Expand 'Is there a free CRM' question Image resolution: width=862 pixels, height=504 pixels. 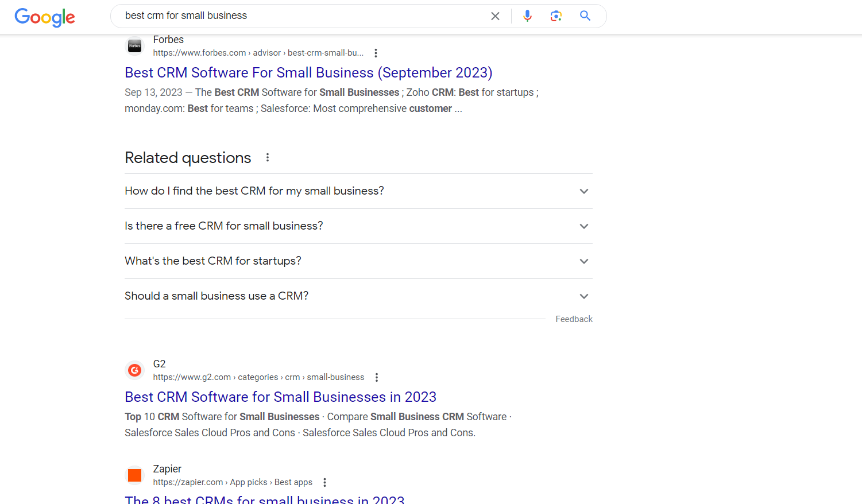pos(358,226)
